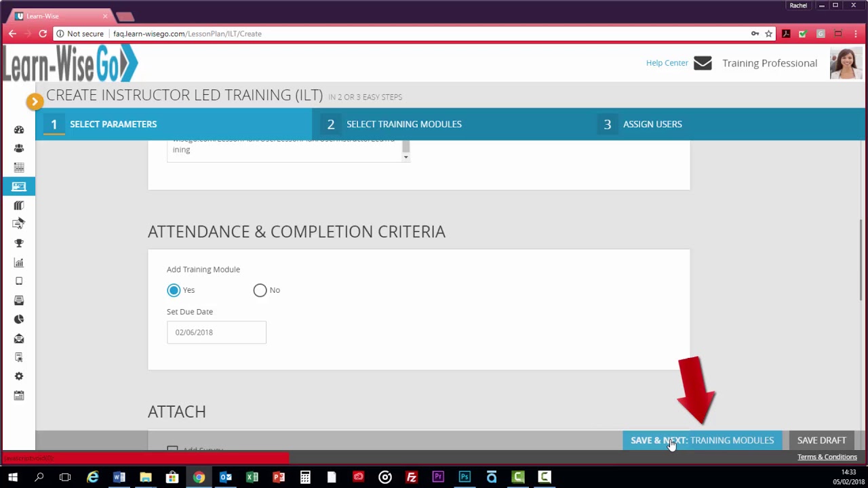The width and height of the screenshot is (868, 488).
Task: Open the settings gear icon in sidebar
Action: 19,376
